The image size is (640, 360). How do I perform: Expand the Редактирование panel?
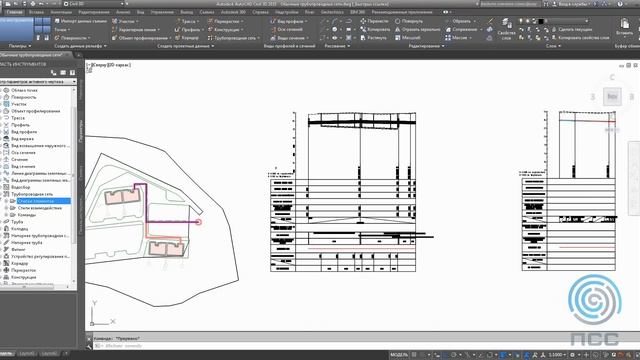tap(427, 46)
